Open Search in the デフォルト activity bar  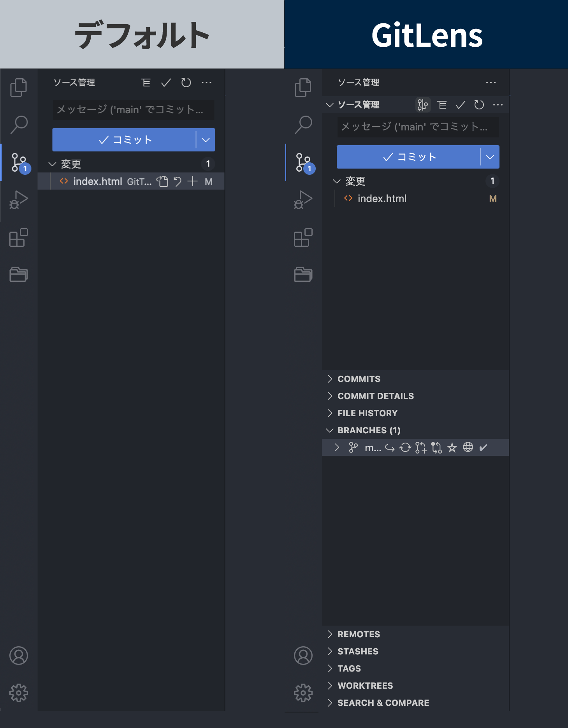click(x=18, y=125)
